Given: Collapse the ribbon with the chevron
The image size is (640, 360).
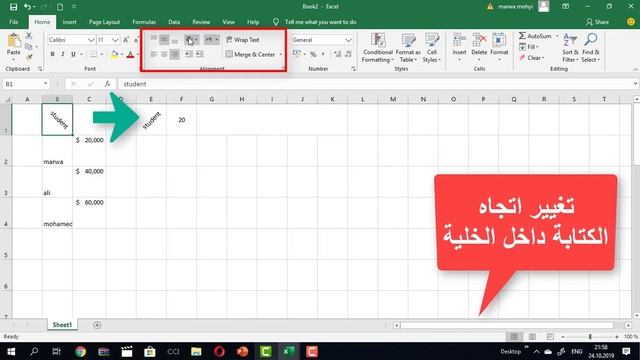Looking at the screenshot, I should point(635,69).
